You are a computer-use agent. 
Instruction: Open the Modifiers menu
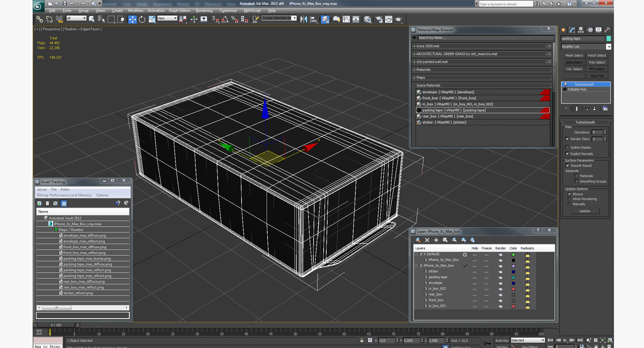[x=136, y=10]
